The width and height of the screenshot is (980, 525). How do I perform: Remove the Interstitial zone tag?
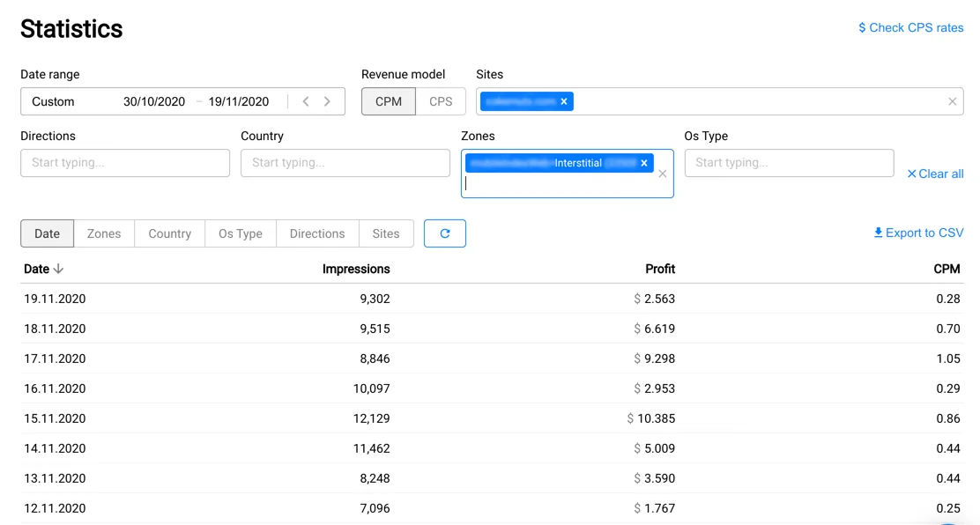(x=644, y=163)
